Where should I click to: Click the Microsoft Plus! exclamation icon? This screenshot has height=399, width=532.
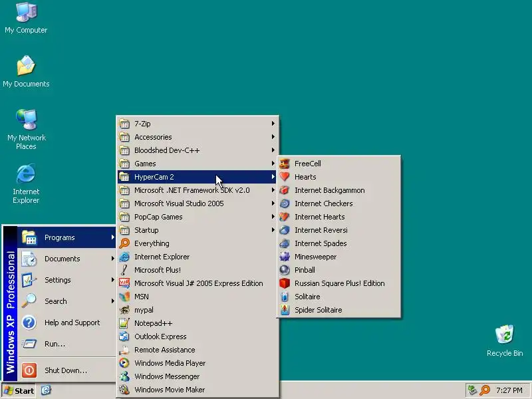[124, 270]
